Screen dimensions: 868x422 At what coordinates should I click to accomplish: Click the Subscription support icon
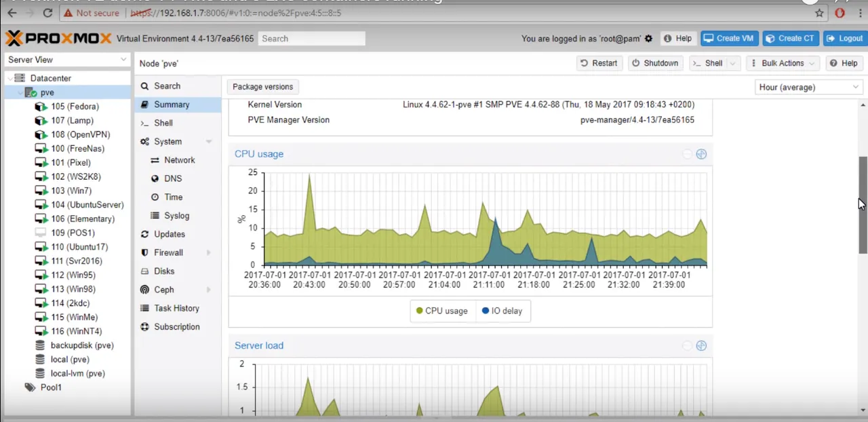144,327
